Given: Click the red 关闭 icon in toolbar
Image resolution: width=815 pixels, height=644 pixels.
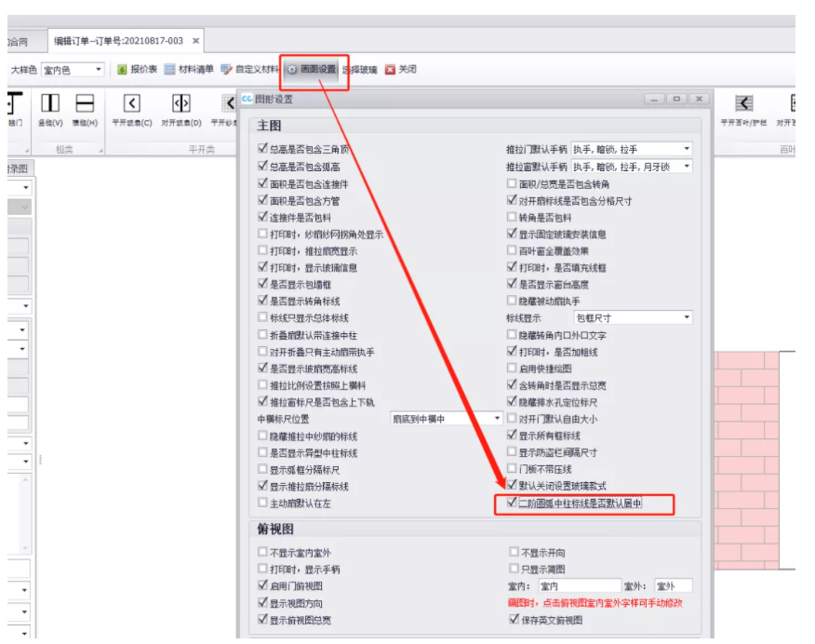Looking at the screenshot, I should coord(400,70).
